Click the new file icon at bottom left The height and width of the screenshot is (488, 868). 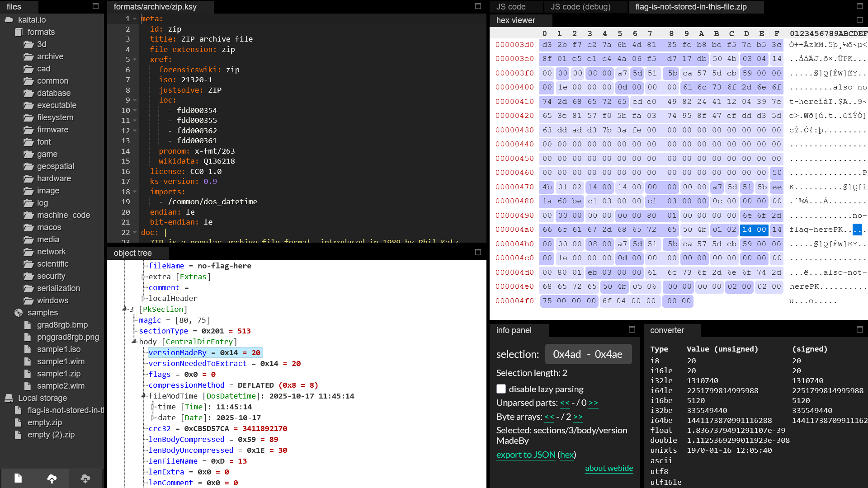click(x=18, y=479)
